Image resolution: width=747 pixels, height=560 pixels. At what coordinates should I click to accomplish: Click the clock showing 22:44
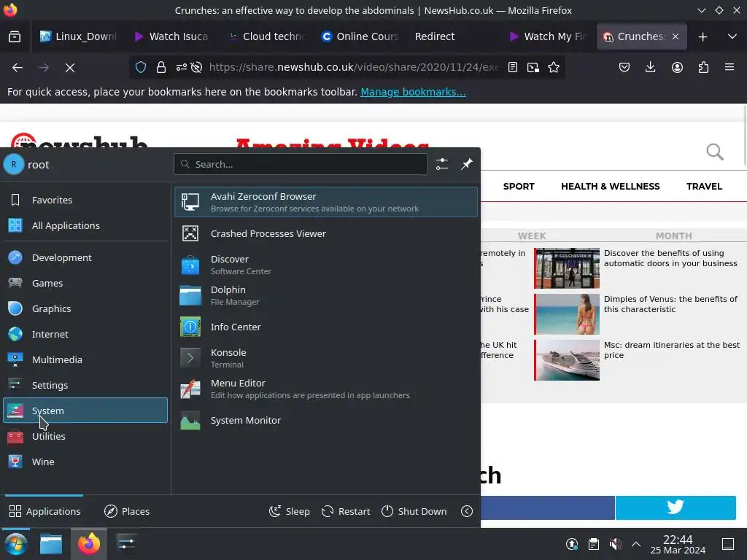pyautogui.click(x=678, y=544)
